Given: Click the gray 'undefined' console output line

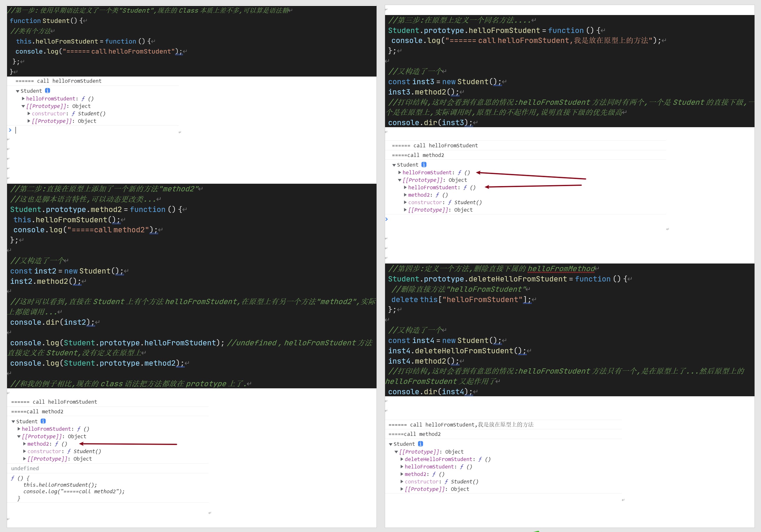Looking at the screenshot, I should (x=25, y=468).
